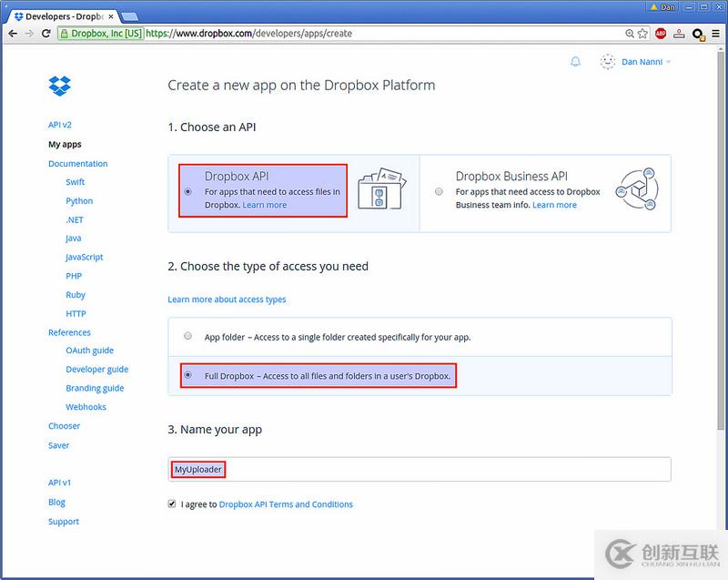Go back using the browser back arrow
728x580 pixels.
tap(13, 34)
